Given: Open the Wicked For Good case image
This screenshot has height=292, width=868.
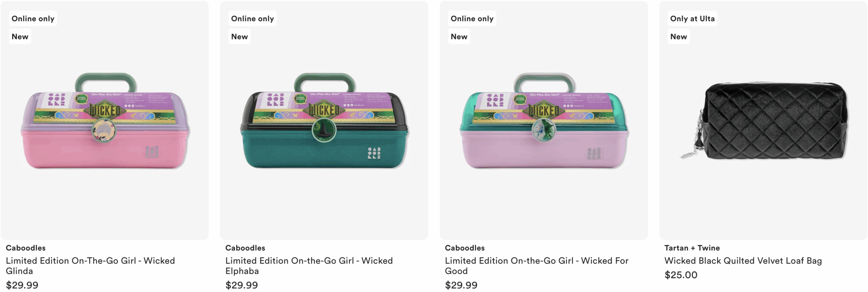Looking at the screenshot, I should coord(544,121).
